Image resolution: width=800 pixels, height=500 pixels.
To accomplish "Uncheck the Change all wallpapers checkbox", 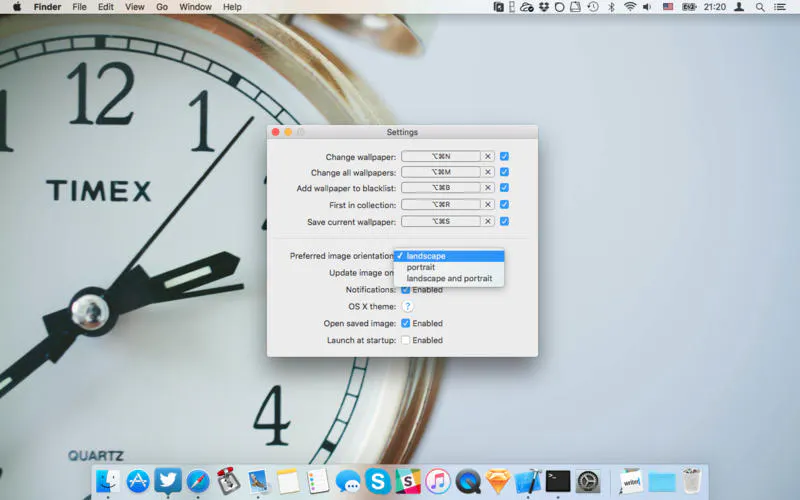I will pos(504,172).
